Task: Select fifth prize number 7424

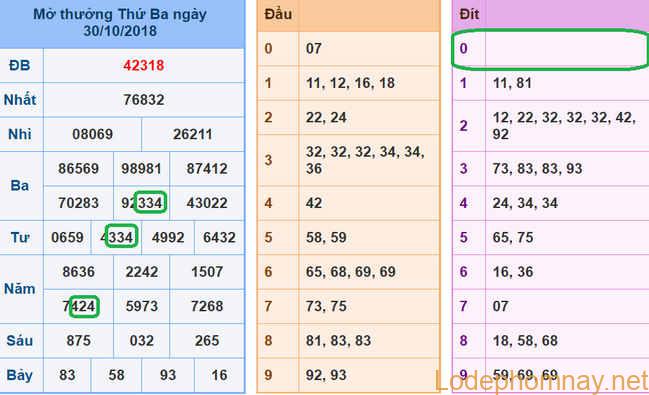Action: click(79, 306)
